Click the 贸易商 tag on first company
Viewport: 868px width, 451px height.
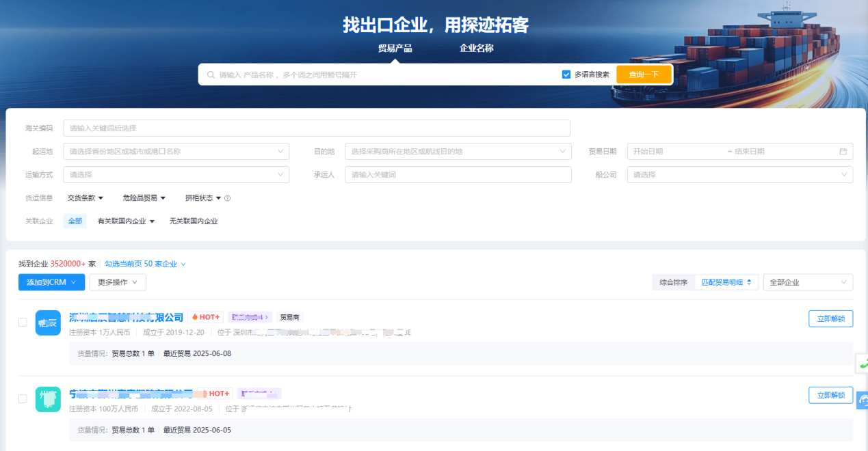[291, 317]
